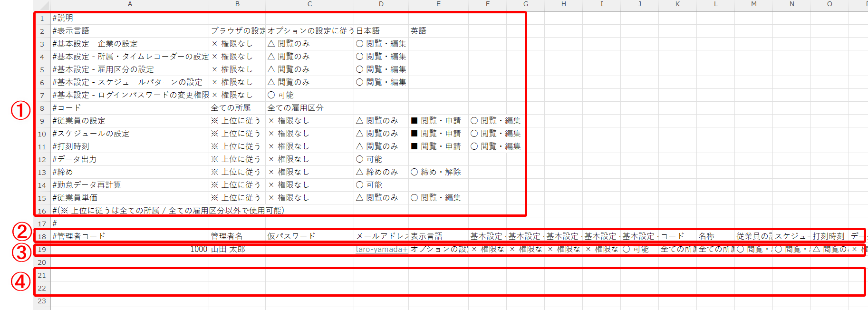
Task: Select the cell '#データ出力'
Action: click(x=130, y=159)
